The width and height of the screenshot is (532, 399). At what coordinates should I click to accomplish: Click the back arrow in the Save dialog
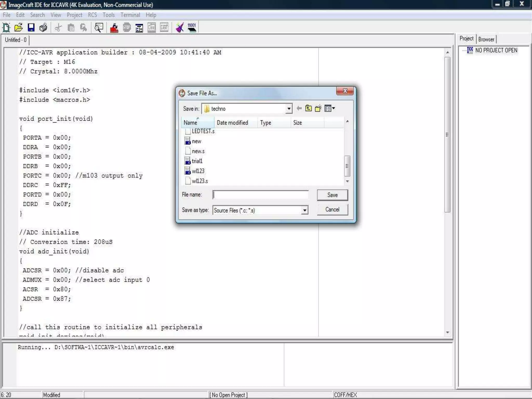[299, 108]
